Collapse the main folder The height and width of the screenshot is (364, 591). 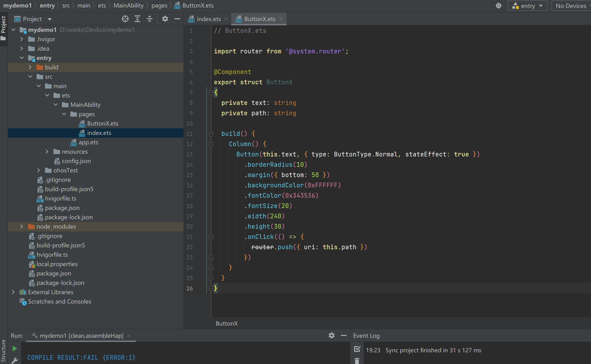pos(38,86)
